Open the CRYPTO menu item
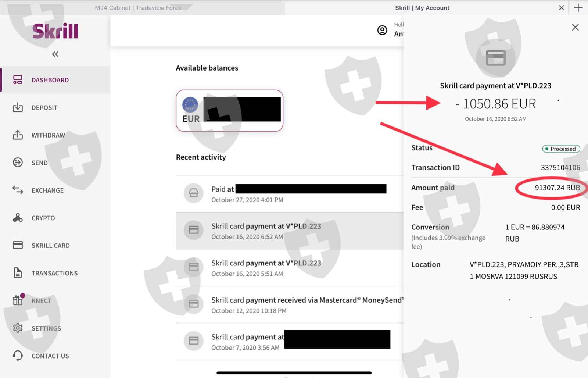Screen dimensions: 588x378 [43, 218]
